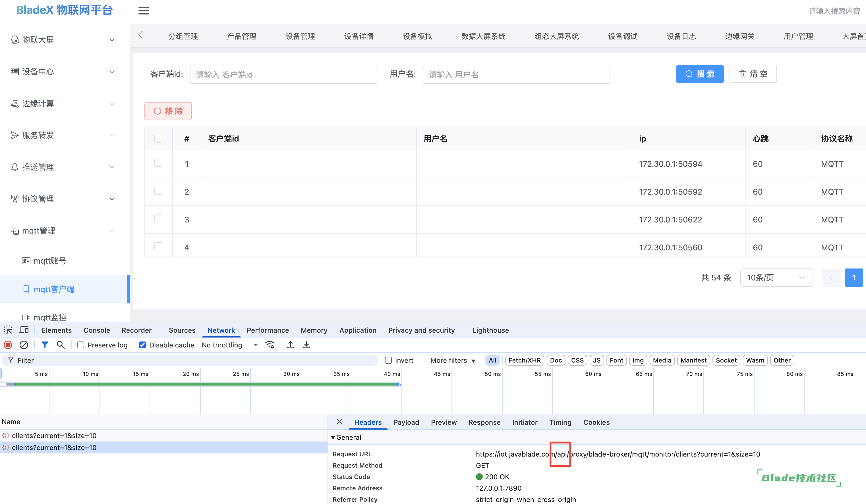Viewport: 866px width, 504px height.
Task: Open network conditions wifi icon
Action: click(x=270, y=345)
